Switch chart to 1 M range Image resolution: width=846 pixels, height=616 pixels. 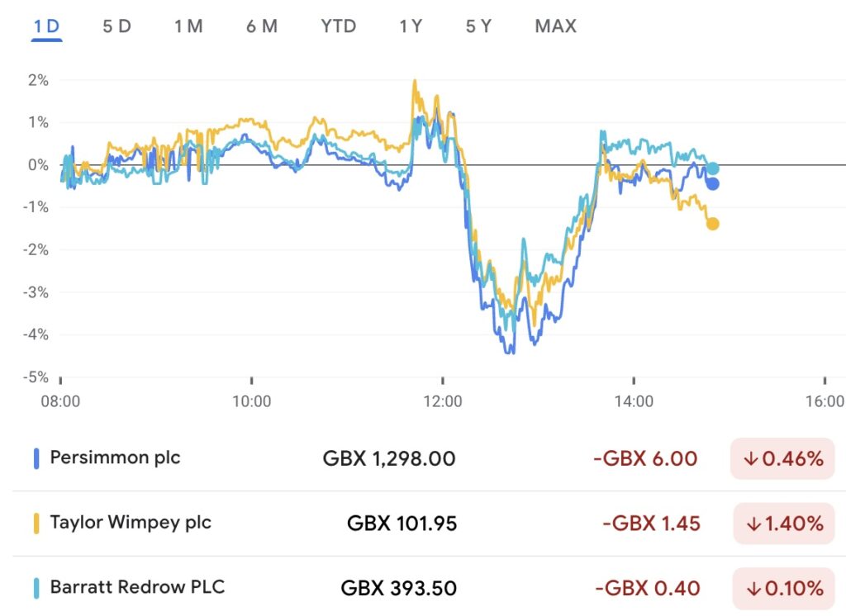tap(188, 26)
